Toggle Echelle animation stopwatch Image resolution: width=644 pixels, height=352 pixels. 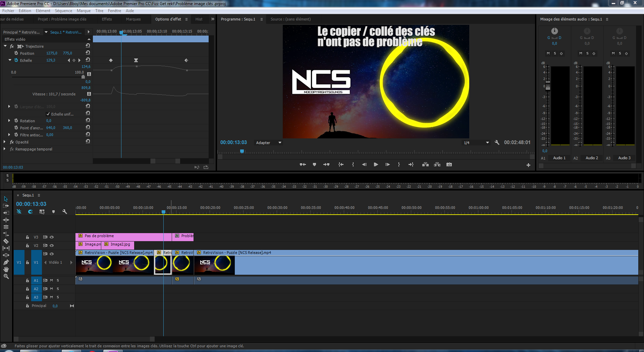tap(16, 60)
